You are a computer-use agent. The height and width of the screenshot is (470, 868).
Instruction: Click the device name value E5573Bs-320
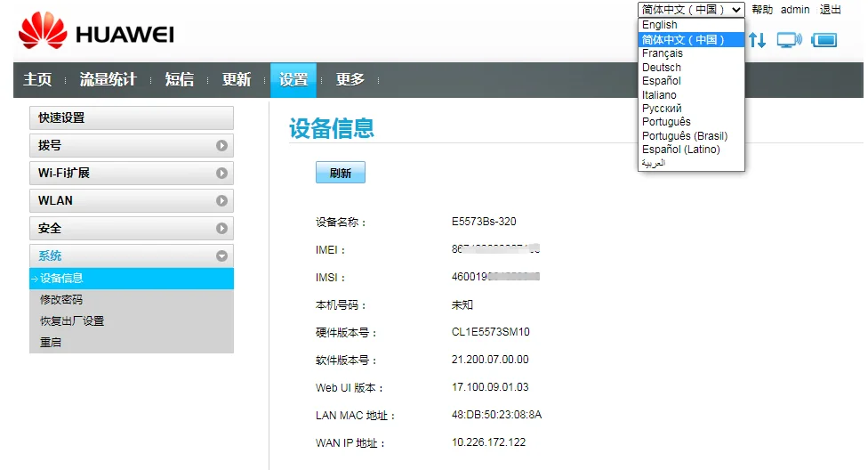pos(484,222)
